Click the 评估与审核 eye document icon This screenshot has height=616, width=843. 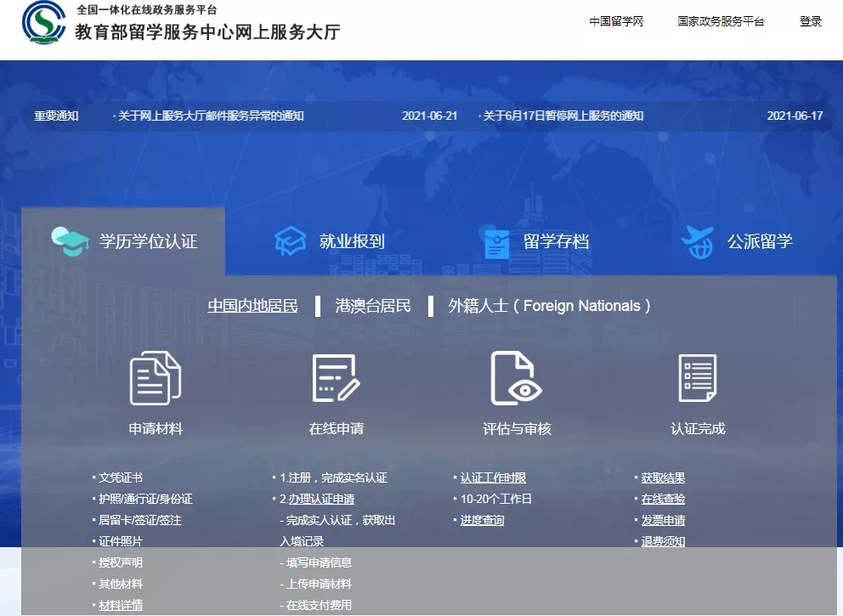516,378
